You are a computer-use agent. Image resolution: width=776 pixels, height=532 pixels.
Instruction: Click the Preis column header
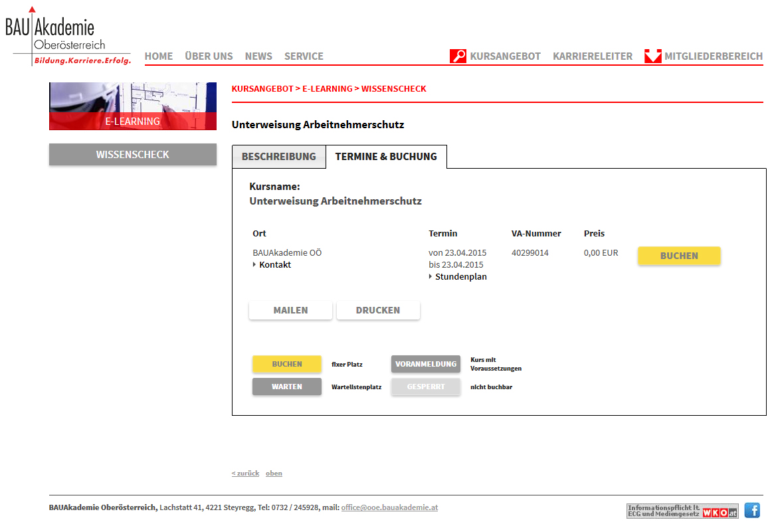coord(594,234)
